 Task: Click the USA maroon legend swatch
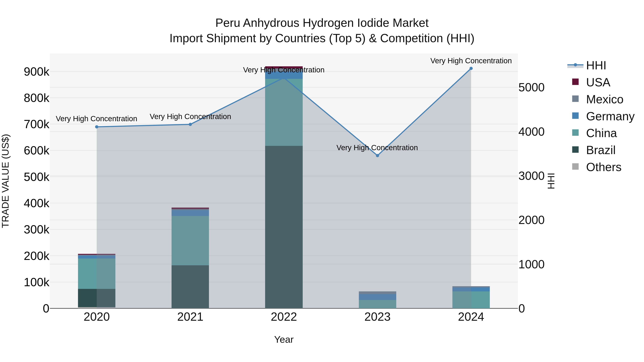575,82
